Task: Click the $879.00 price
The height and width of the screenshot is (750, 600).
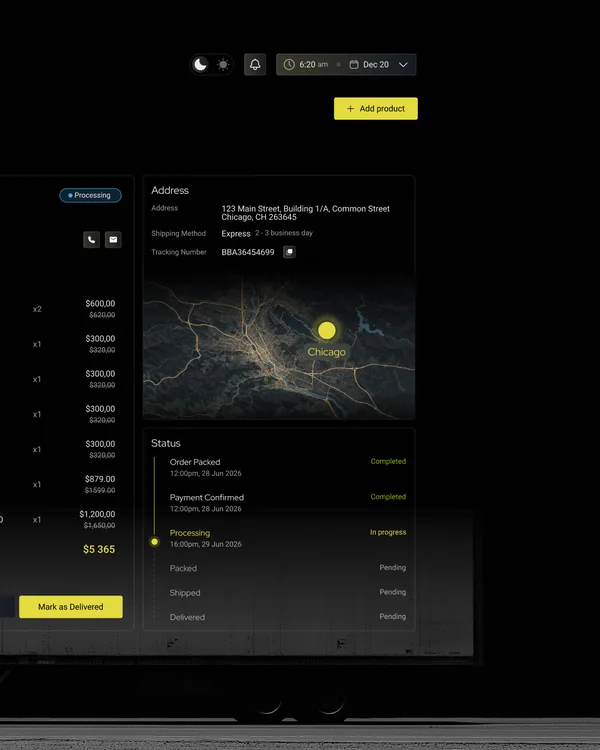Action: click(100, 479)
